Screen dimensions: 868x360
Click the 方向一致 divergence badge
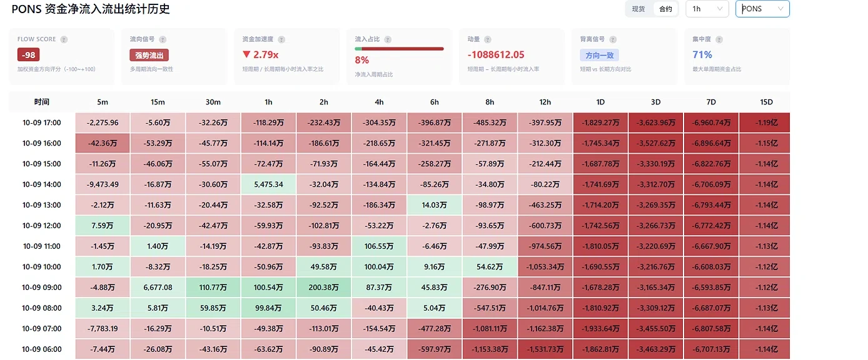coord(599,55)
